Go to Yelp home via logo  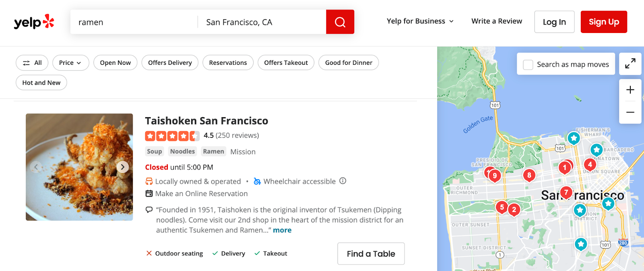tap(34, 22)
